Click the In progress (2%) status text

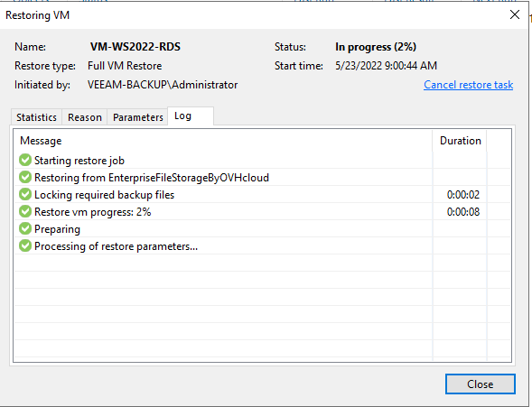click(376, 47)
